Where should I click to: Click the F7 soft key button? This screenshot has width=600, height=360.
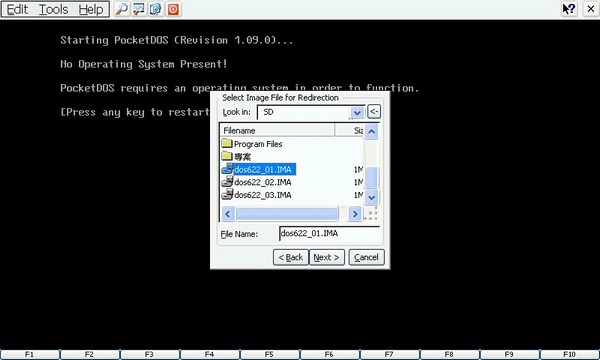[x=389, y=355]
